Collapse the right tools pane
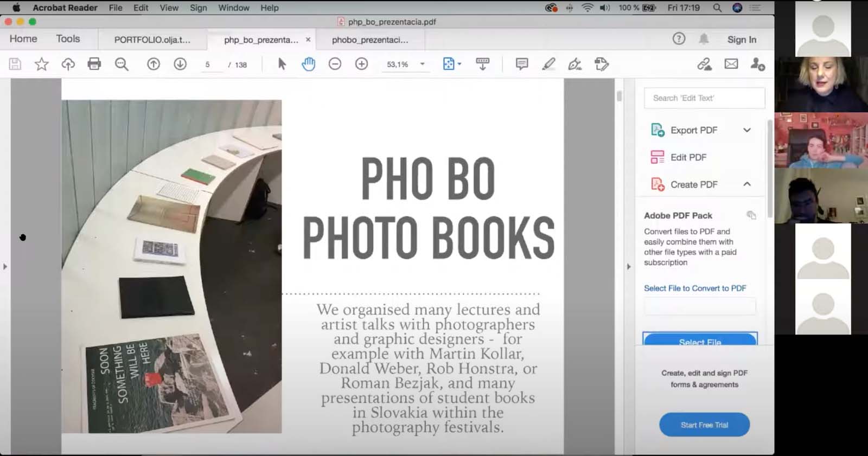 coord(629,266)
